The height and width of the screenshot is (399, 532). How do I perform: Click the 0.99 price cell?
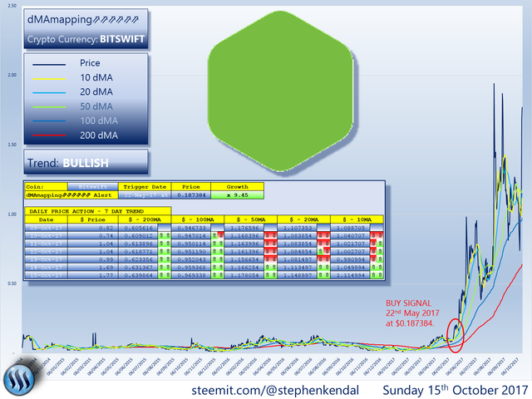92,259
